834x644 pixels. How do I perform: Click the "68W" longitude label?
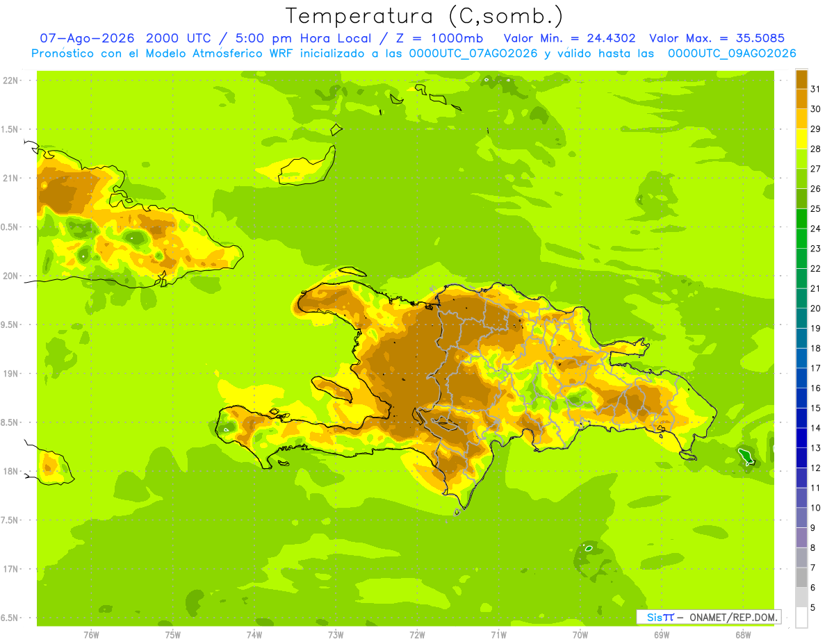point(743,635)
